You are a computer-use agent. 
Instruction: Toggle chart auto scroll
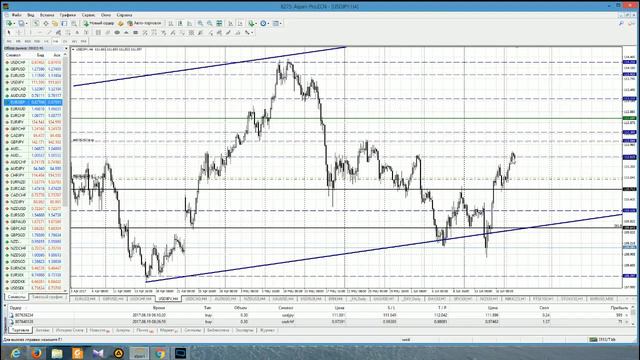point(231,24)
